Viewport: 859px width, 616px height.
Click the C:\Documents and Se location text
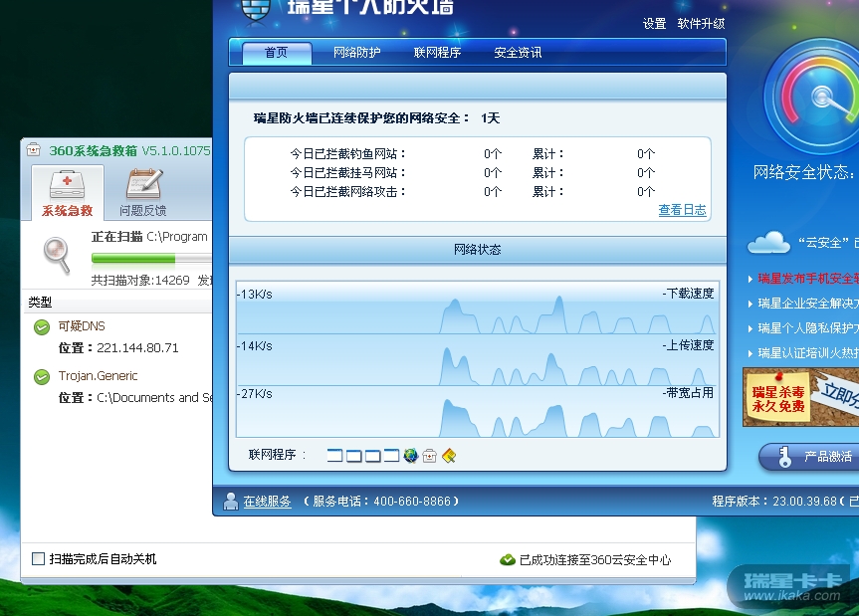[154, 398]
